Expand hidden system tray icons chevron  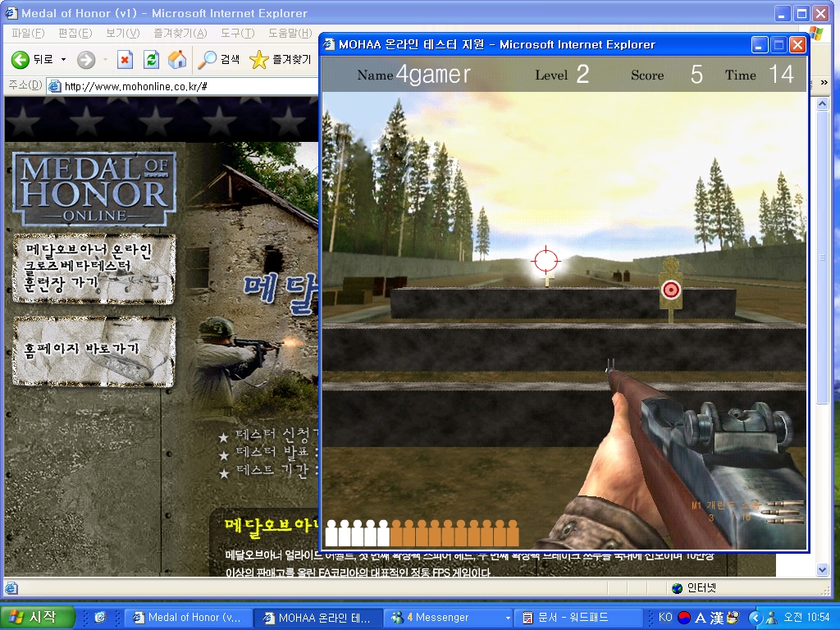(756, 617)
